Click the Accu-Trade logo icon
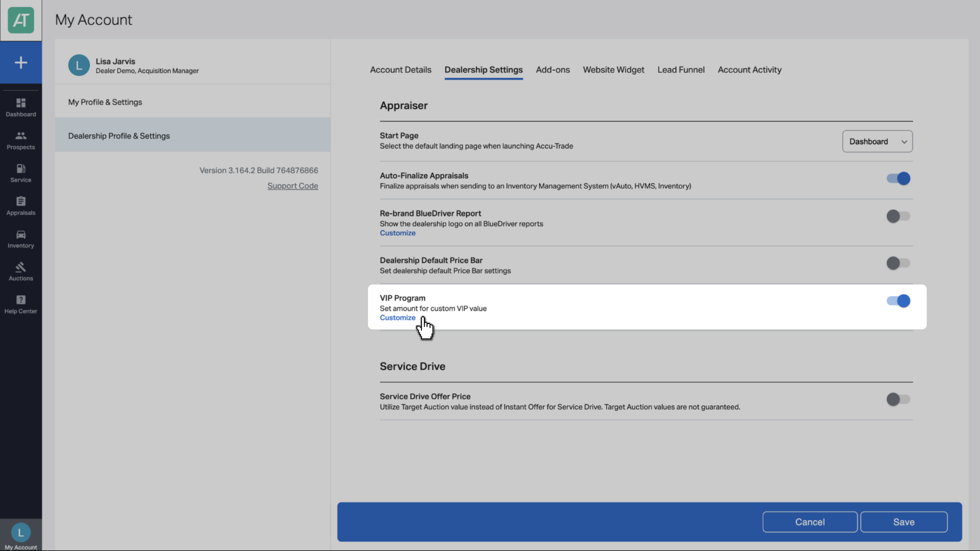The height and width of the screenshot is (551, 980). click(21, 20)
